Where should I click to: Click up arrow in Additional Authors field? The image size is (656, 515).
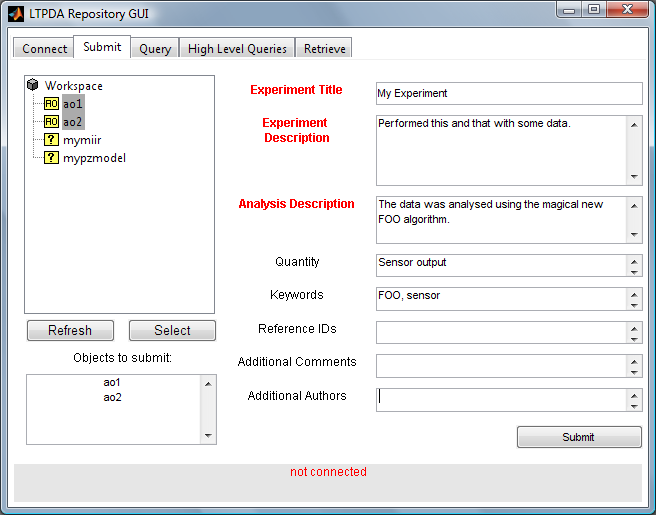click(634, 395)
